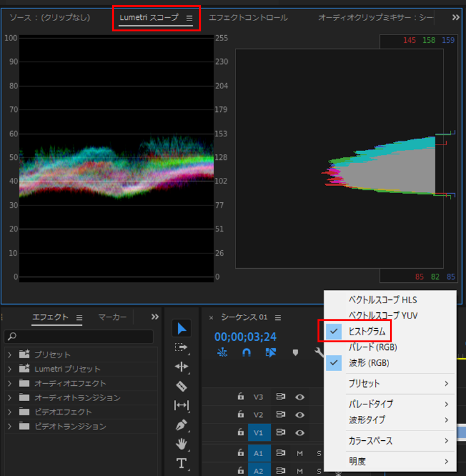The height and width of the screenshot is (476, 466).
Task: Enable ベクトルスコープ HLS in menu
Action: tap(390, 300)
